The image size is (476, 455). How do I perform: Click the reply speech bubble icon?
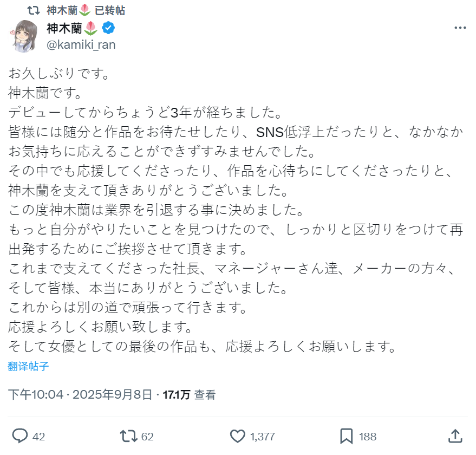click(20, 436)
